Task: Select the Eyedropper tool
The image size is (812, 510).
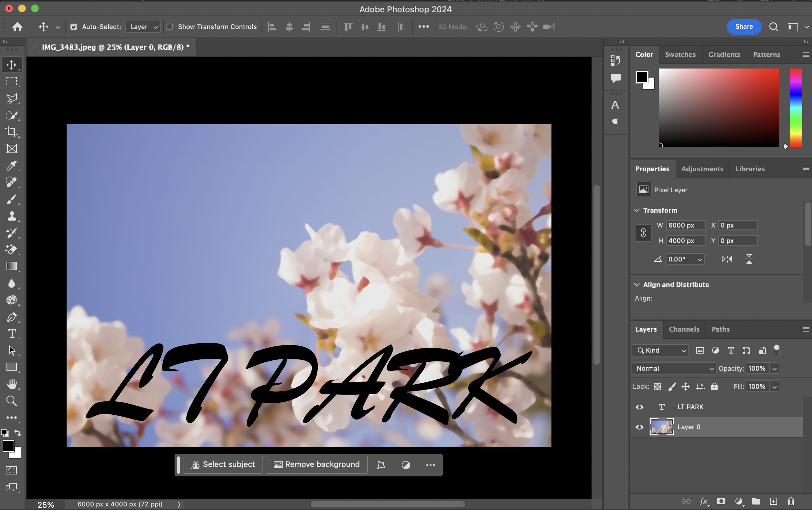Action: pos(11,165)
